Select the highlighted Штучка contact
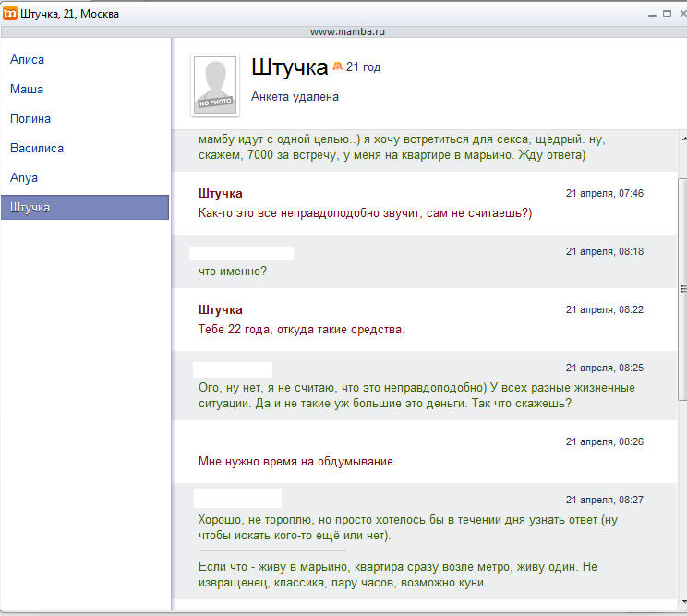The height and width of the screenshot is (616, 687). click(x=30, y=208)
